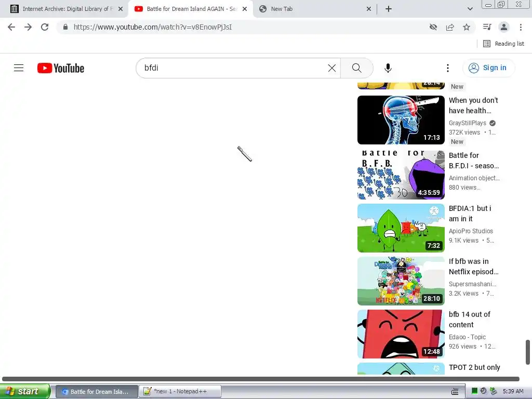Click the vertical page scrollbar thumb
This screenshot has height=399, width=532.
point(528,352)
